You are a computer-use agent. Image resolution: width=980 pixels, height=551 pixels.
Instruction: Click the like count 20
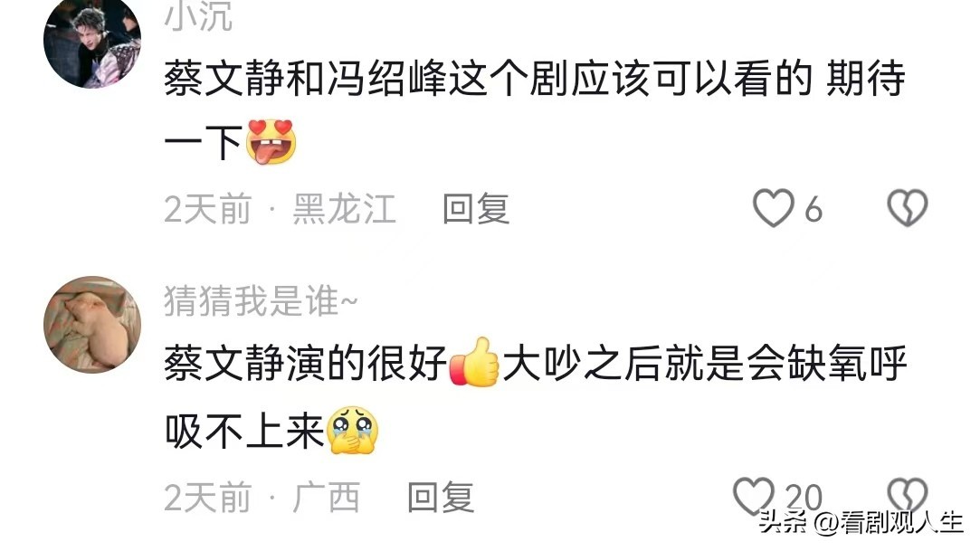coord(804,498)
